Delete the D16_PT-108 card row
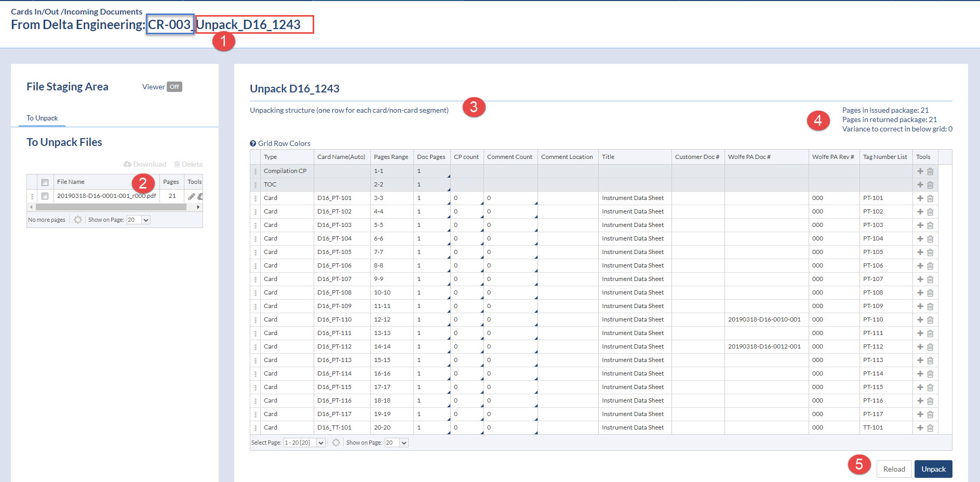 pyautogui.click(x=930, y=293)
